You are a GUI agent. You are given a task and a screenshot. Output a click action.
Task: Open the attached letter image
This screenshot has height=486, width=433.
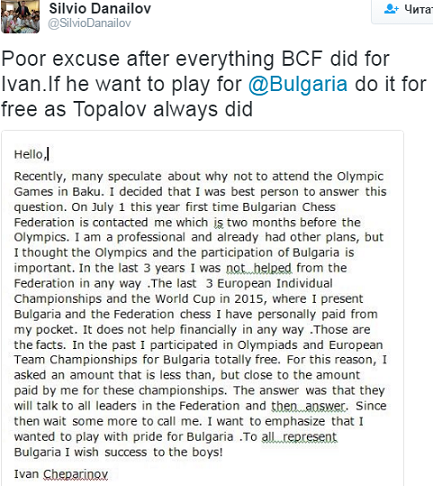pyautogui.click(x=202, y=308)
